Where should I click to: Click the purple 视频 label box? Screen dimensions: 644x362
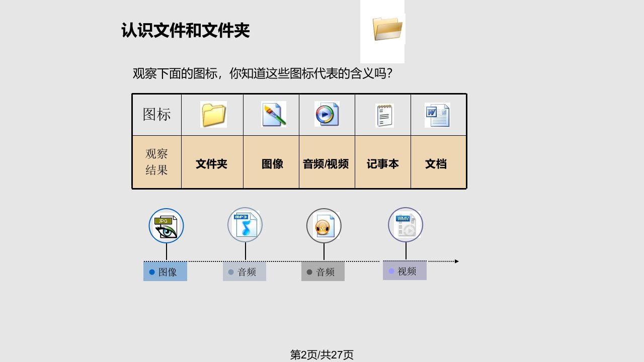405,270
